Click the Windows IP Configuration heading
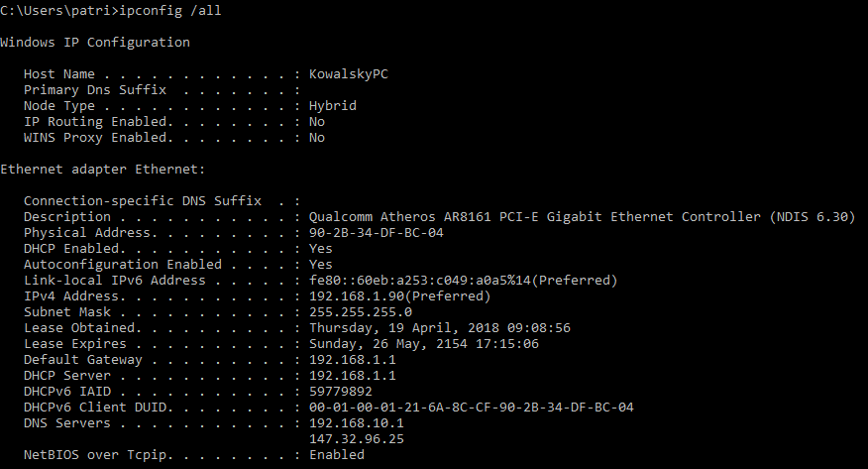 (x=95, y=43)
